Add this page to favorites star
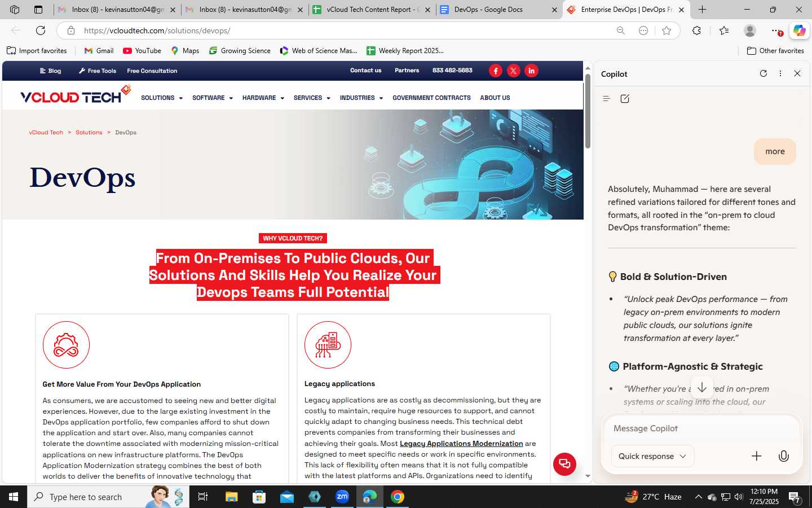Viewport: 812px width, 508px height. (667, 30)
